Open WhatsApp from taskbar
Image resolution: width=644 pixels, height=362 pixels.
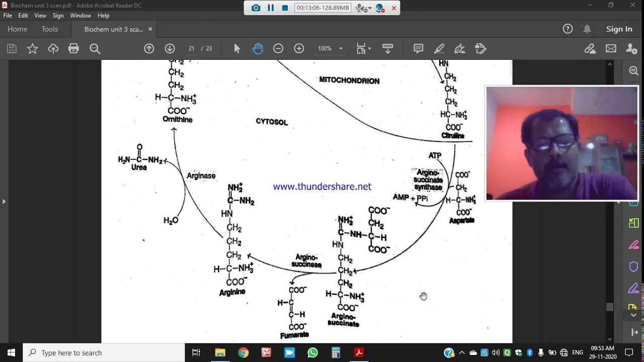coord(312,353)
